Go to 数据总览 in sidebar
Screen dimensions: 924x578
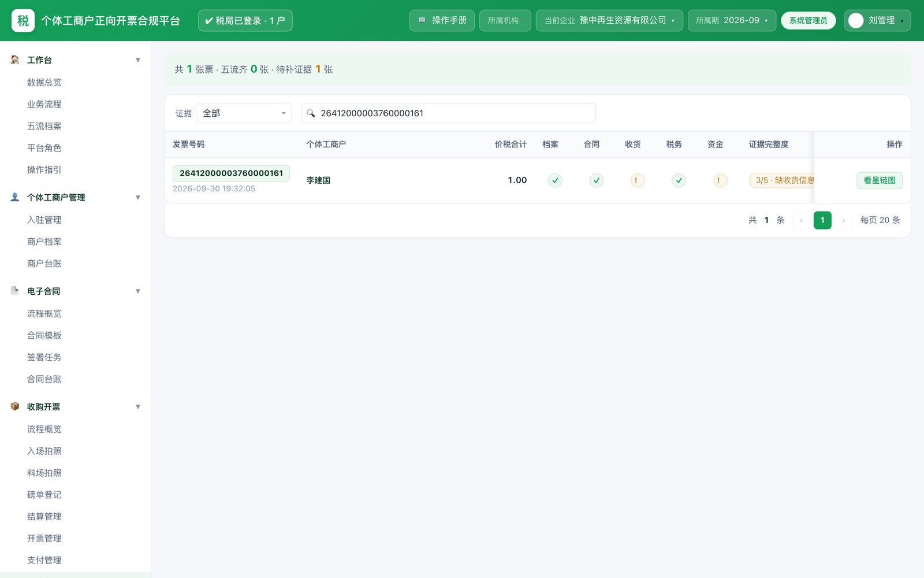(x=44, y=82)
